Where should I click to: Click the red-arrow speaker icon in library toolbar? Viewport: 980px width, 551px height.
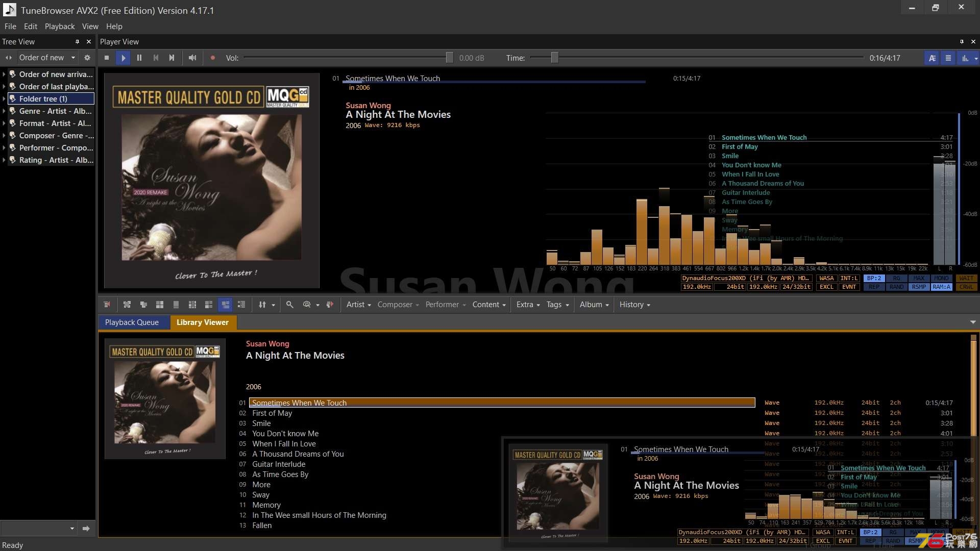pos(330,305)
